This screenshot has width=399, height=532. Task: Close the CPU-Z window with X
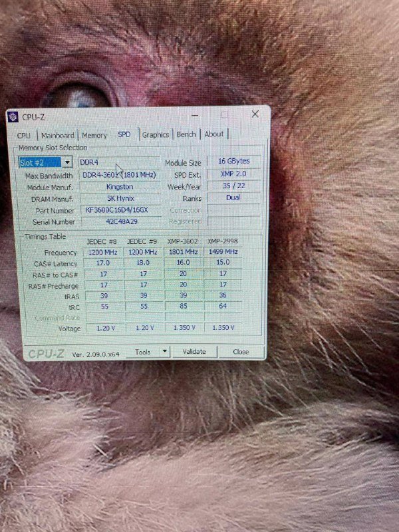255,114
